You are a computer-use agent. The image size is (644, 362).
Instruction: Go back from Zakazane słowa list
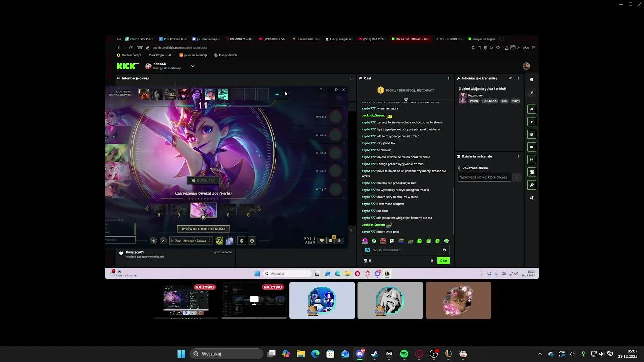[459, 168]
